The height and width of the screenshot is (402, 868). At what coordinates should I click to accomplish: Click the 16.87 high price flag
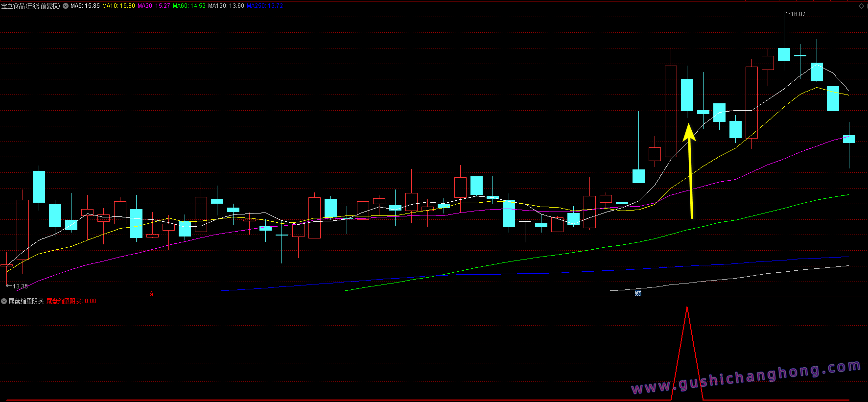pos(797,14)
